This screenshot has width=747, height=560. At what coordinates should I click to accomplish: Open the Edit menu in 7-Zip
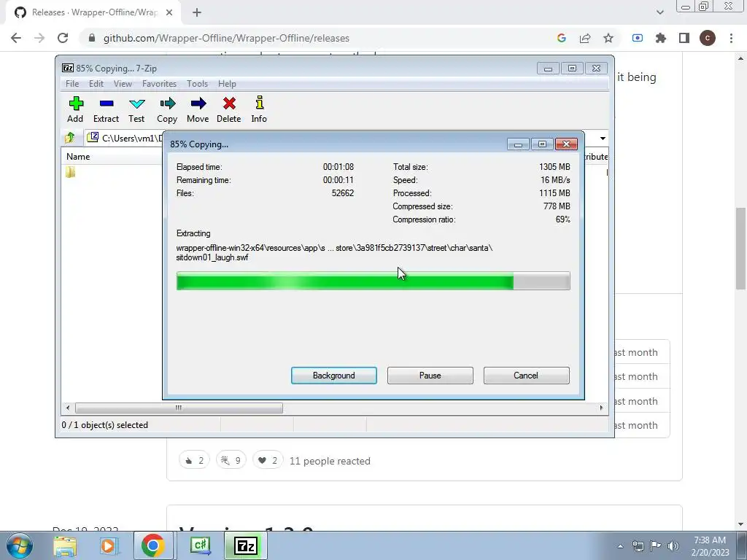click(x=96, y=84)
